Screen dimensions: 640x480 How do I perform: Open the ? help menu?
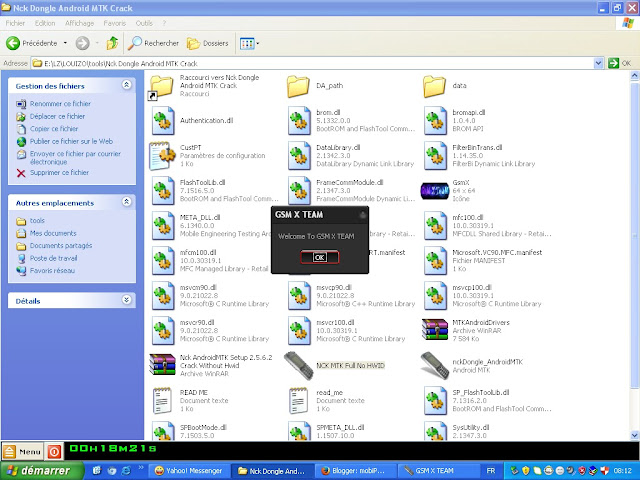coord(164,23)
